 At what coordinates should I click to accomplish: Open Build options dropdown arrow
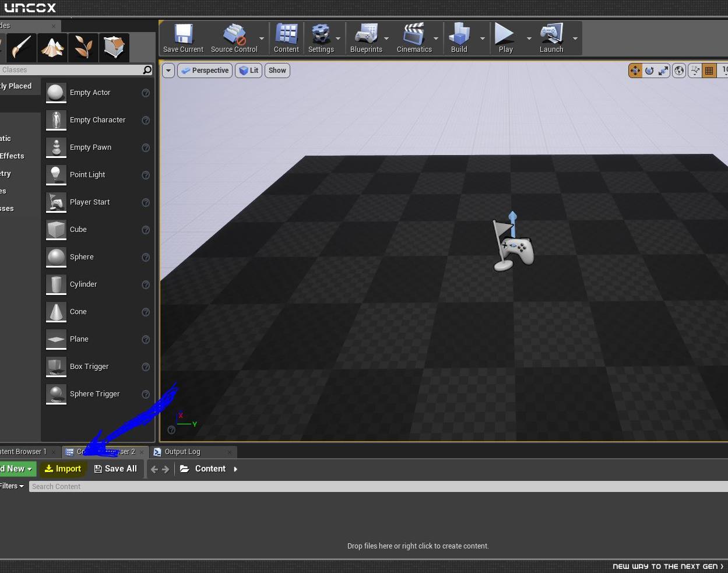[483, 38]
